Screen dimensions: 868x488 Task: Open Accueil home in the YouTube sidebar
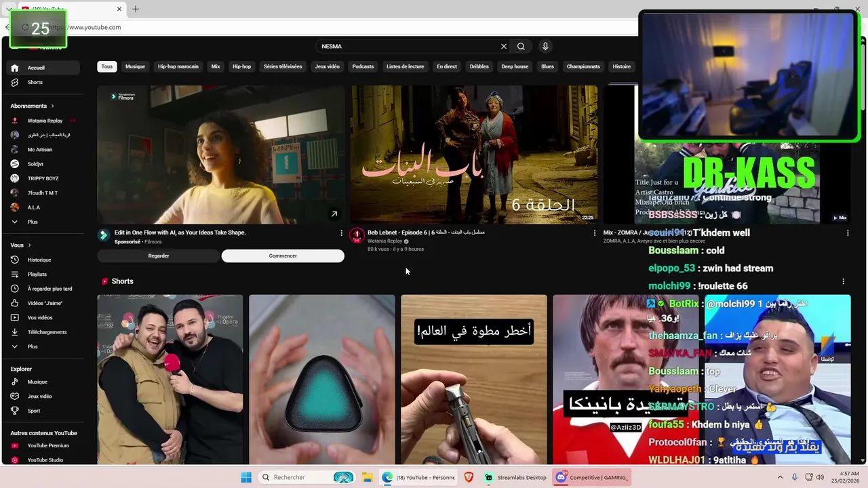(43, 68)
